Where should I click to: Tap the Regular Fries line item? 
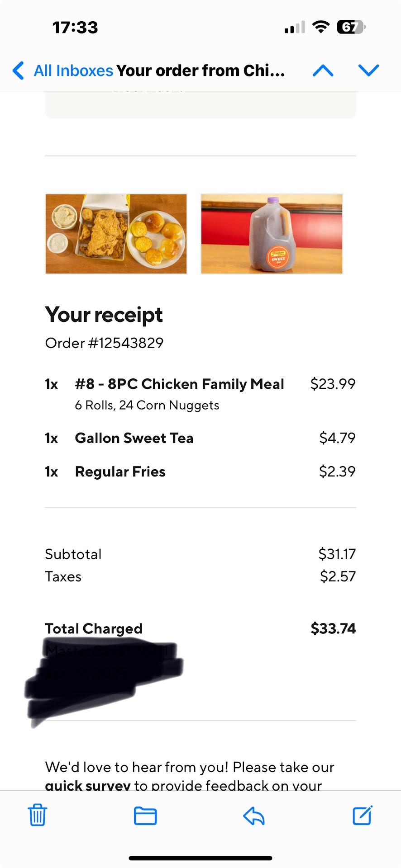(120, 472)
